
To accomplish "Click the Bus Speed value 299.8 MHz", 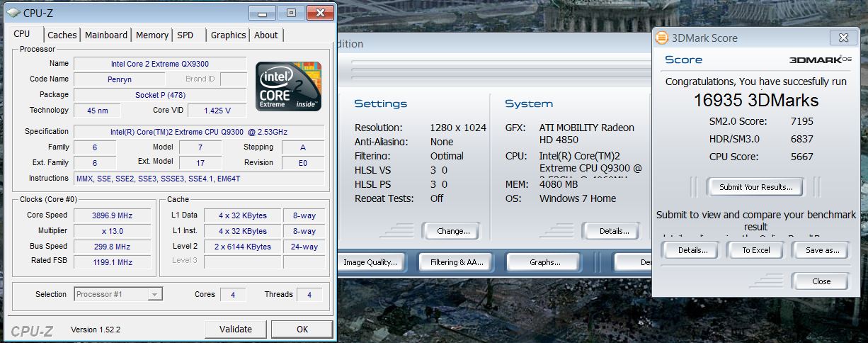I will coord(112,247).
